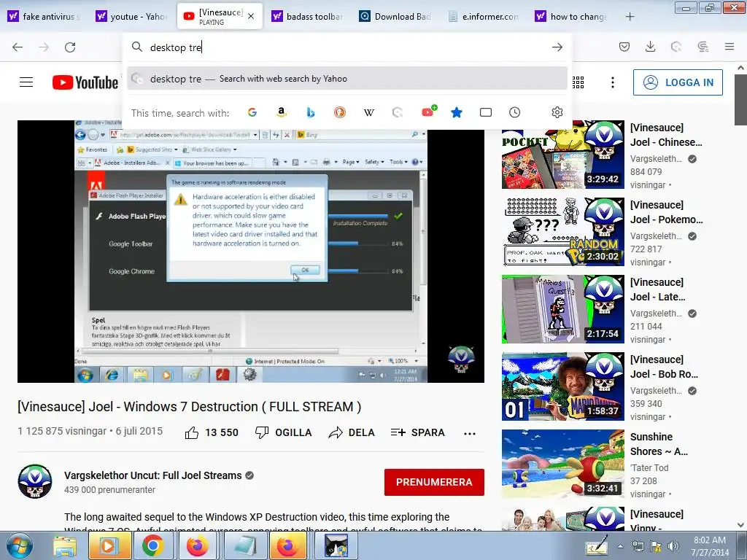
Task: Search open tabs using the tab icon
Action: pos(485,112)
